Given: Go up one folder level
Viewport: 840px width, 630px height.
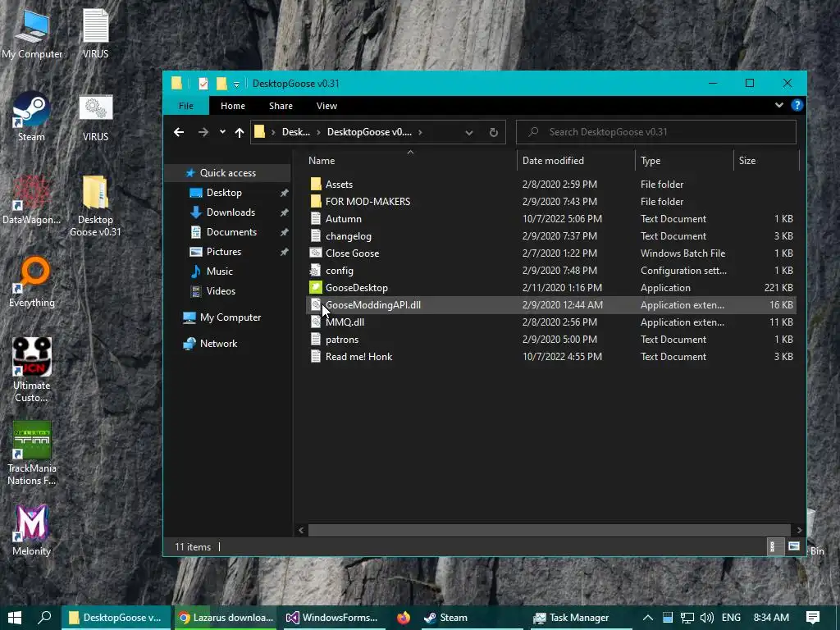Looking at the screenshot, I should 240,132.
